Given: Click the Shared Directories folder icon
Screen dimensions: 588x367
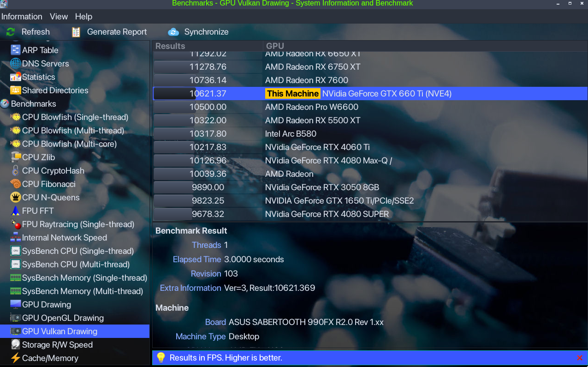Looking at the screenshot, I should tap(16, 90).
